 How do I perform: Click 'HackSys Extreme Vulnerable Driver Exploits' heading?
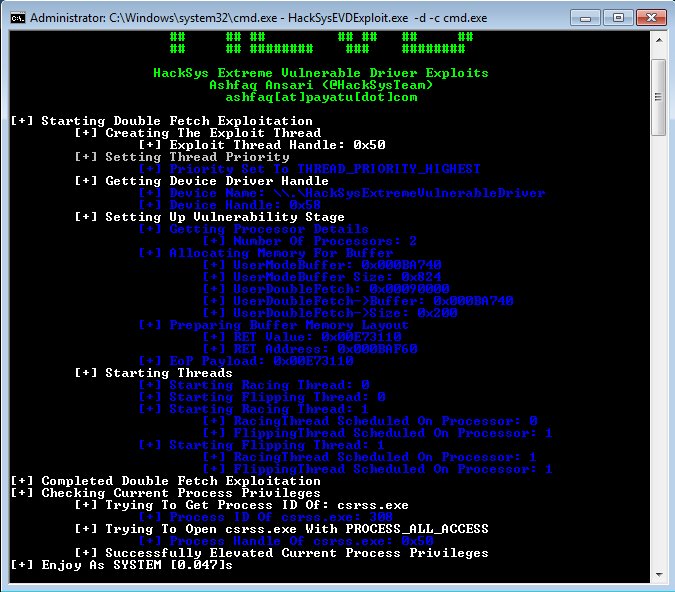(x=321, y=73)
